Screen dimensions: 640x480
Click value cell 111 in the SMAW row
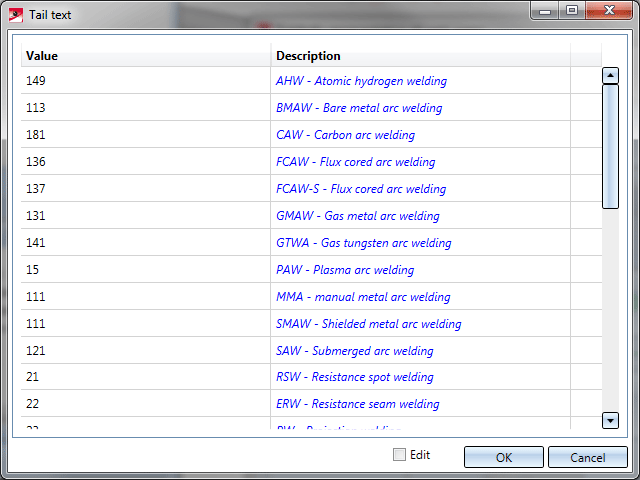pos(146,323)
